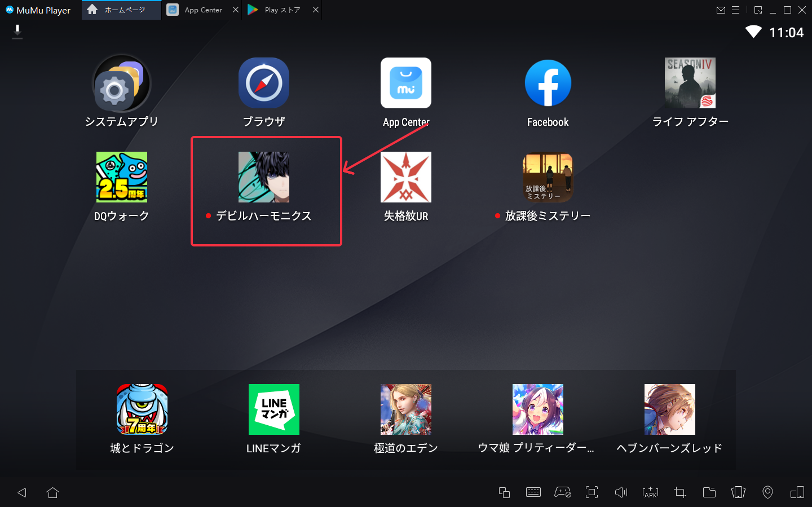The height and width of the screenshot is (507, 812).
Task: Close the Play ストア tab
Action: pyautogui.click(x=316, y=10)
